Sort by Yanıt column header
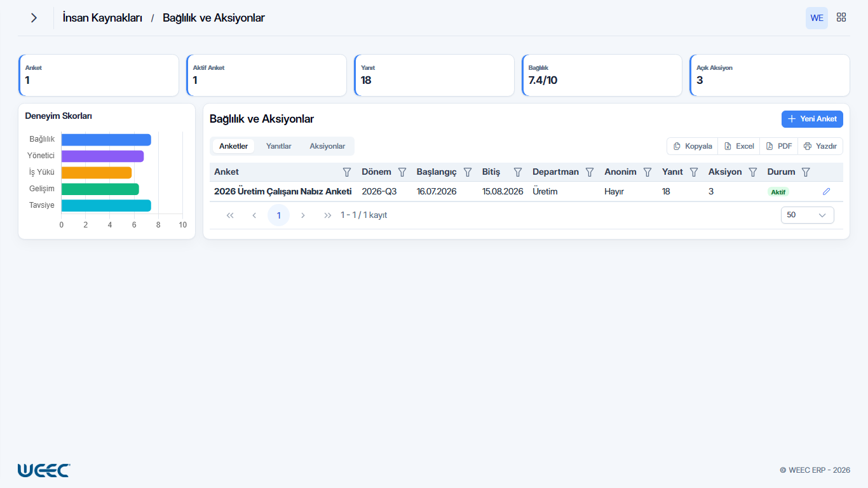Viewport: 868px width, 488px height. point(672,172)
